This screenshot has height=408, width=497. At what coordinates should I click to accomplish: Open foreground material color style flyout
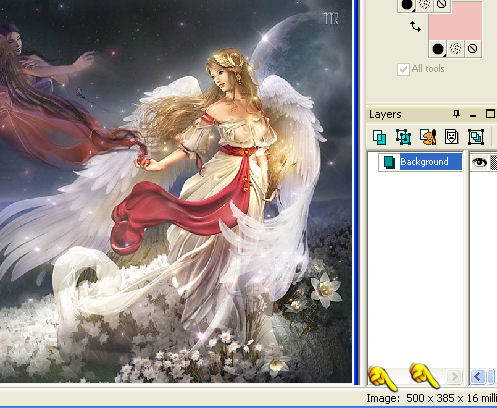pyautogui.click(x=407, y=5)
